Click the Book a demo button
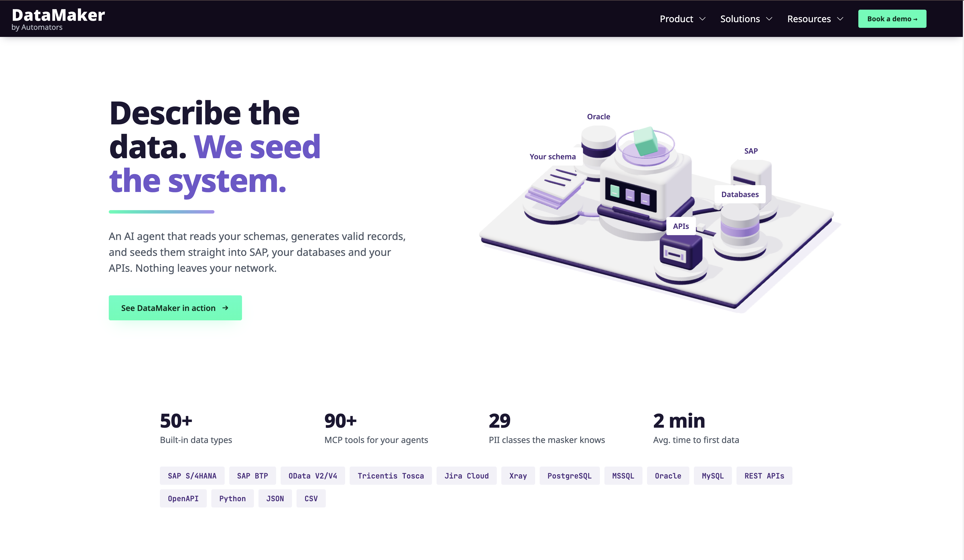This screenshot has width=964, height=560. coord(892,19)
